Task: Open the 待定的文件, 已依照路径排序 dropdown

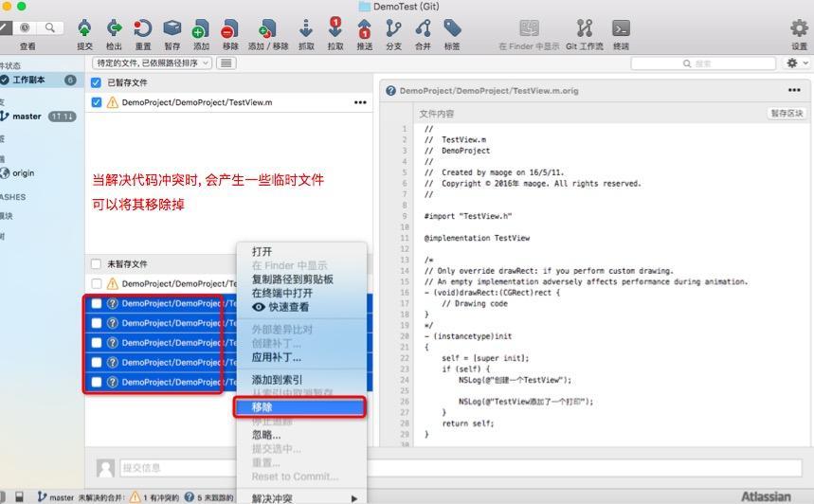Action: [x=153, y=63]
